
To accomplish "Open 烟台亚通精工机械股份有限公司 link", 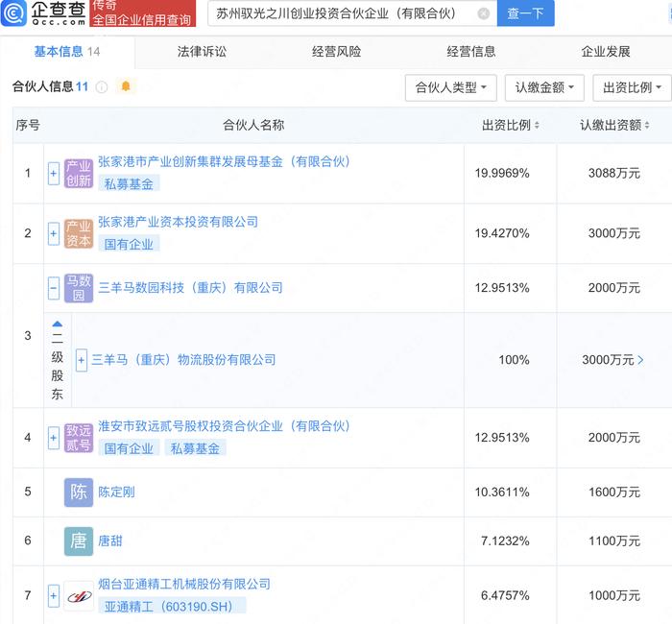I will [x=184, y=584].
